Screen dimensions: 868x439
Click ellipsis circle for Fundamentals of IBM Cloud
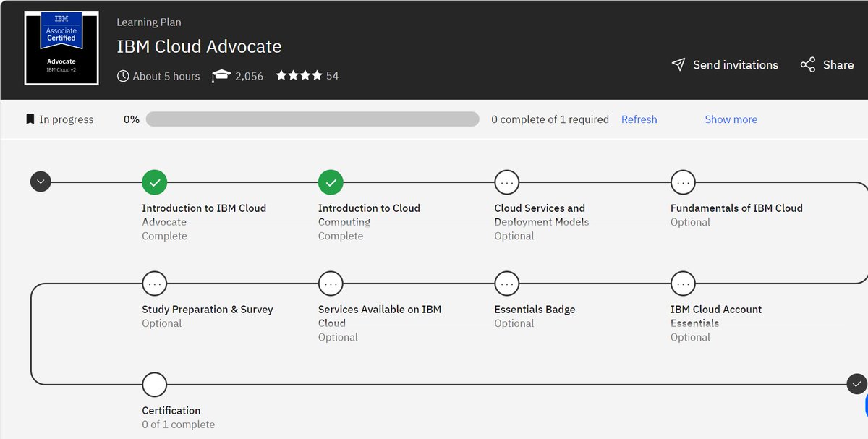[x=683, y=183]
